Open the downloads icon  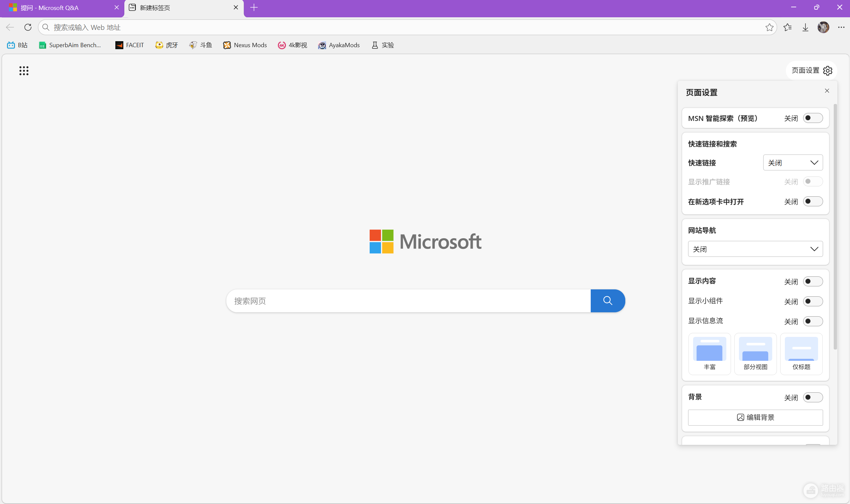pos(805,27)
